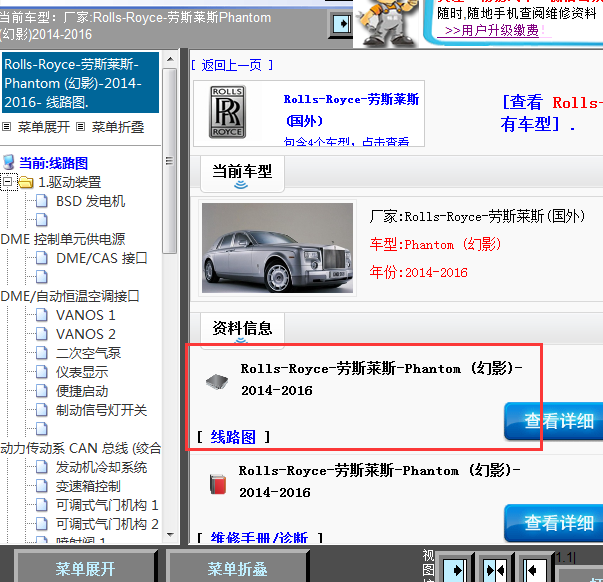Screen dimensions: 603x582
Task: Open 发动机冷却系统 diagram
Action: pyautogui.click(x=102, y=467)
